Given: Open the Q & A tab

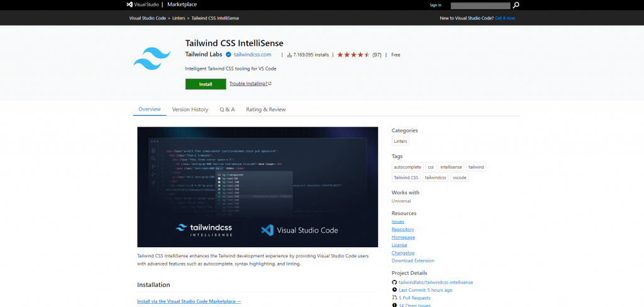Looking at the screenshot, I should 227,109.
